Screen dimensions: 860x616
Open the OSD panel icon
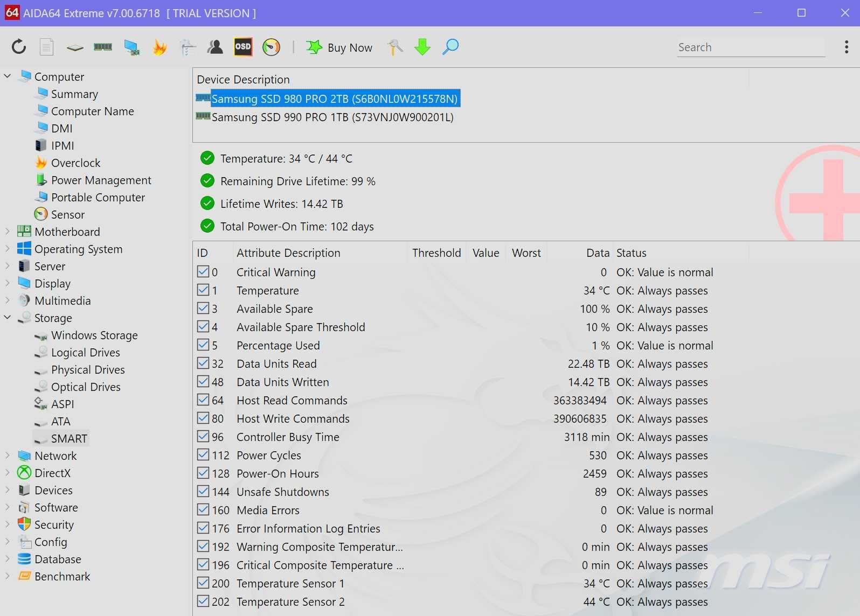click(243, 47)
